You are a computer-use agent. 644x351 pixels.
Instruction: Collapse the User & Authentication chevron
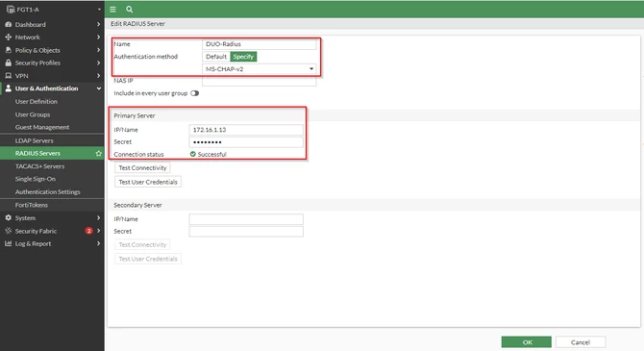point(99,88)
